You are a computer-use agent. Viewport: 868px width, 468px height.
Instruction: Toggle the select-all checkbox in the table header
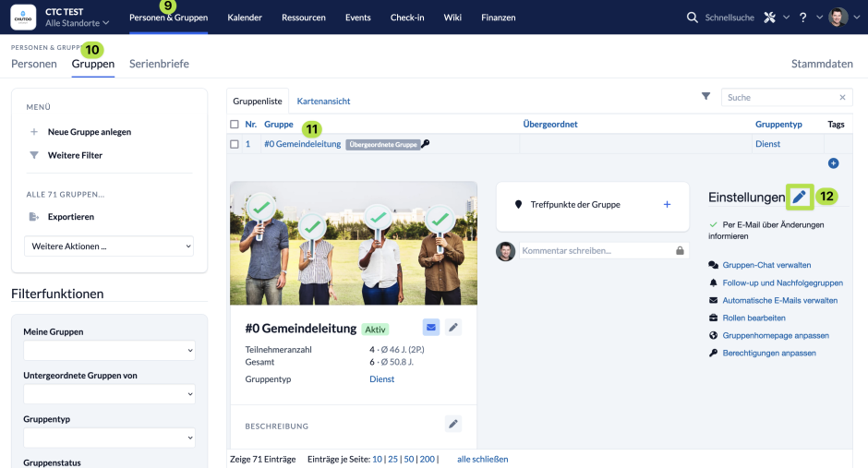235,125
